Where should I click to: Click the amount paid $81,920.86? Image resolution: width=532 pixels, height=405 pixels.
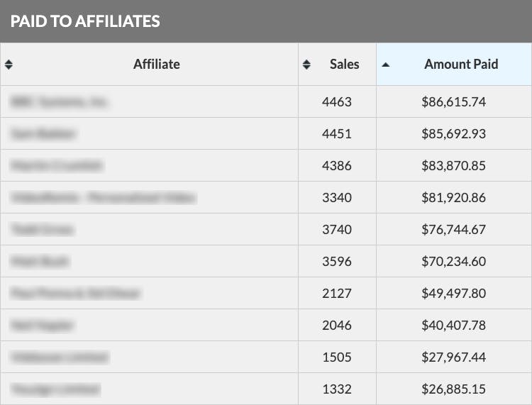pyautogui.click(x=454, y=198)
